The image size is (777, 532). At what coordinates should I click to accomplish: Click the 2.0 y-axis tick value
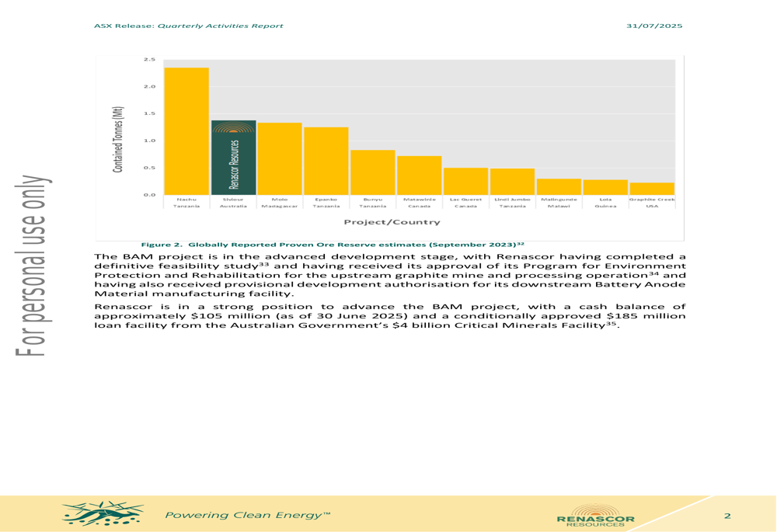pyautogui.click(x=150, y=87)
